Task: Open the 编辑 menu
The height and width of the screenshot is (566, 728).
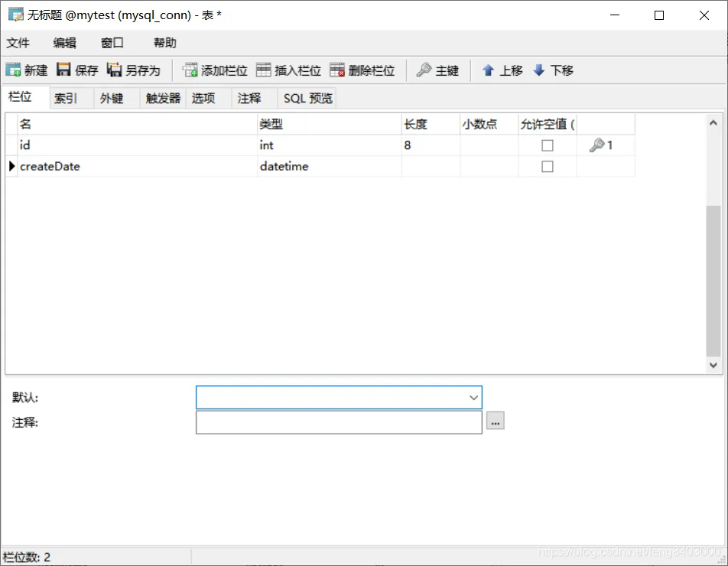Action: [64, 43]
